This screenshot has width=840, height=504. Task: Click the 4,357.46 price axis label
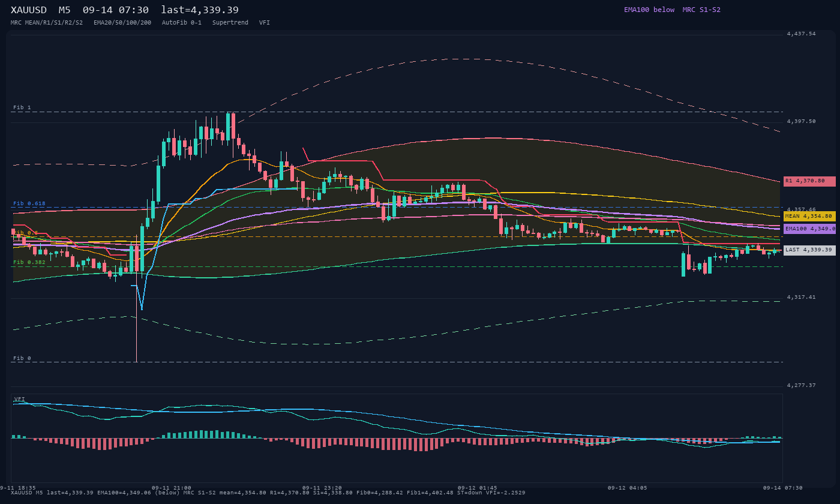(x=801, y=209)
